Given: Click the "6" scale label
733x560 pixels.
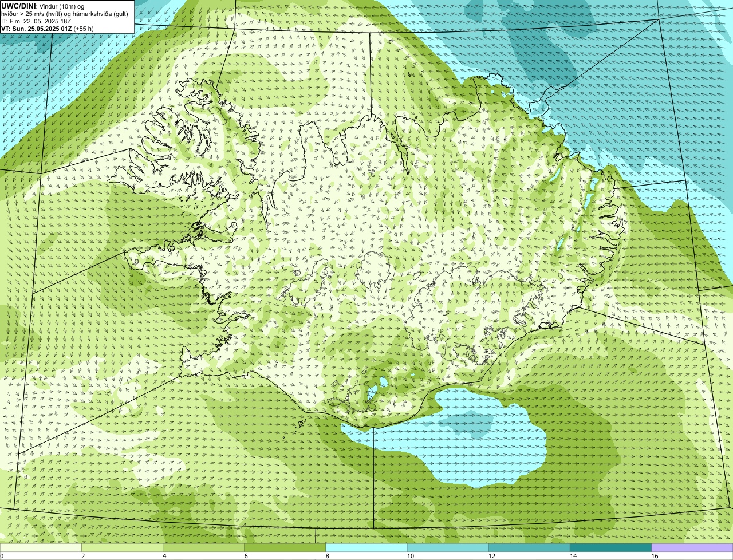Looking at the screenshot, I should pos(246,556).
